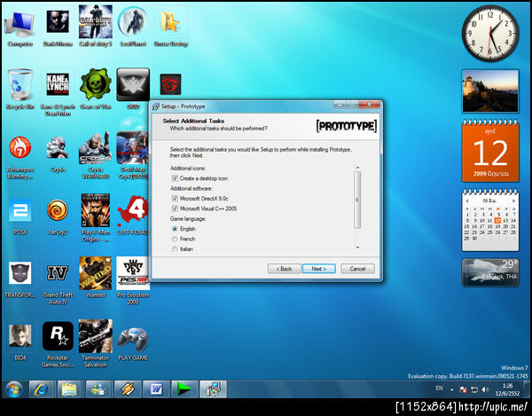
Task: Select Italian game language
Action: coord(175,249)
